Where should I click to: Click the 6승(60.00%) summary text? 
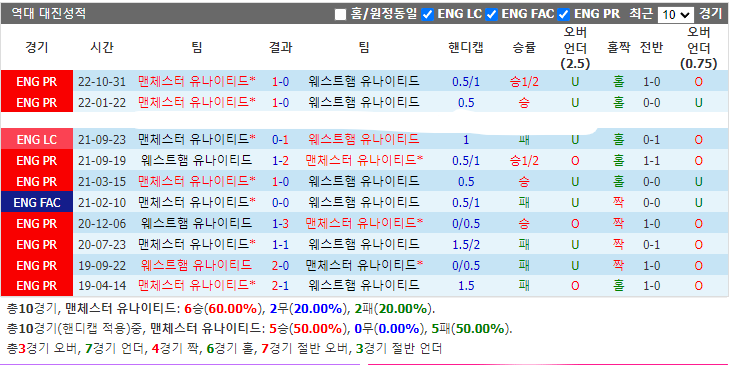coord(223,309)
